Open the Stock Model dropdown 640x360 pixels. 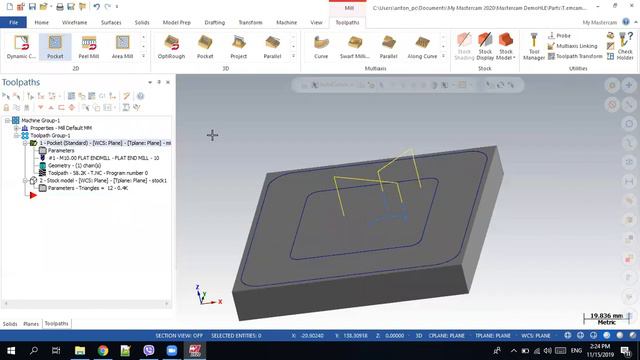click(x=506, y=47)
